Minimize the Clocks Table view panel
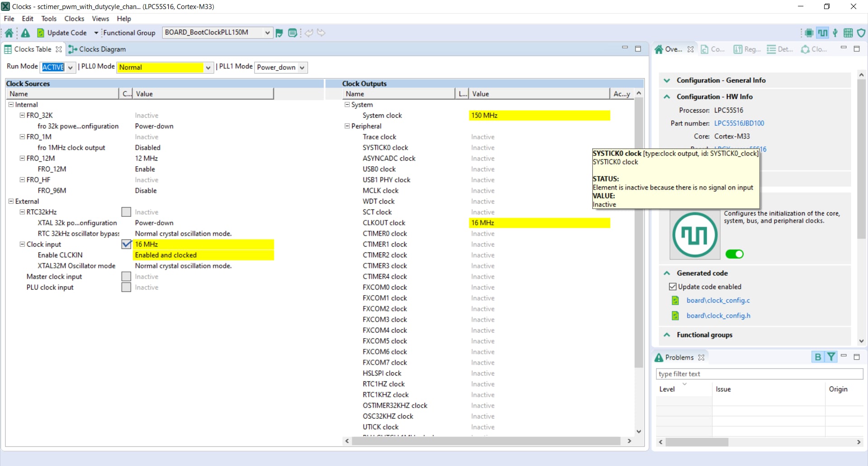 [625, 48]
